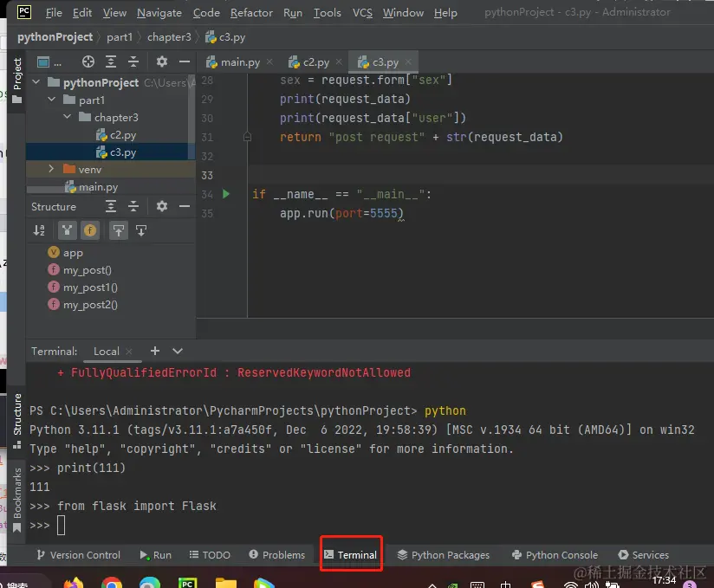This screenshot has width=714, height=588.
Task: Open the File menu
Action: [54, 13]
